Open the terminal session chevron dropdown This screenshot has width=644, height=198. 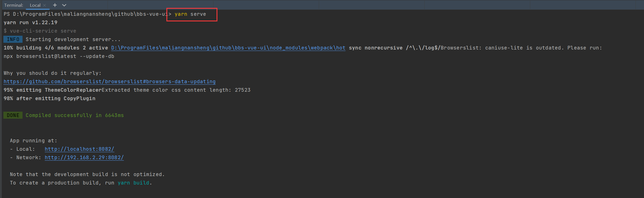pyautogui.click(x=64, y=5)
